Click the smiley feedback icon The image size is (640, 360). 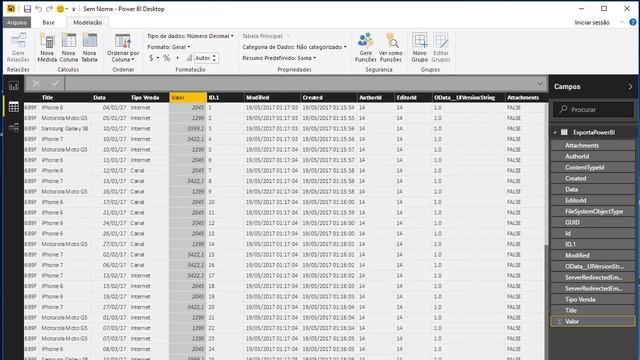[x=60, y=9]
